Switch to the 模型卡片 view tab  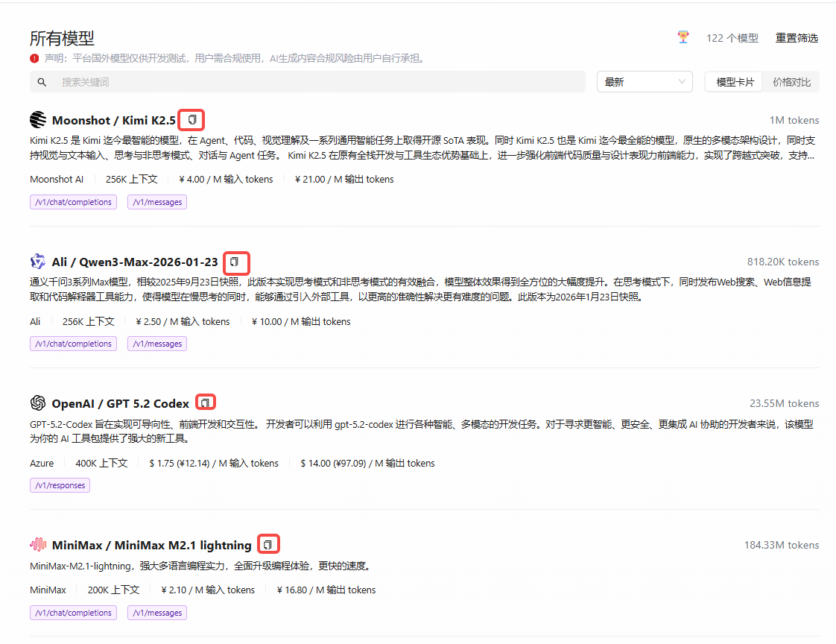click(x=735, y=82)
